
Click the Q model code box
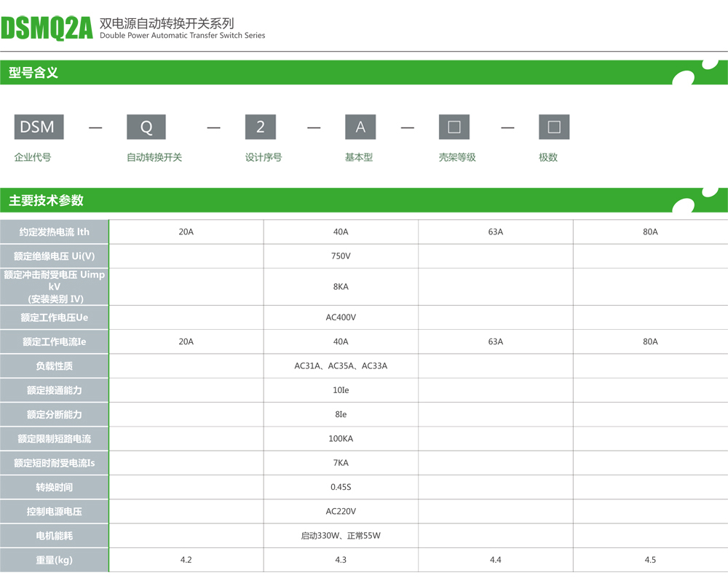coord(146,127)
